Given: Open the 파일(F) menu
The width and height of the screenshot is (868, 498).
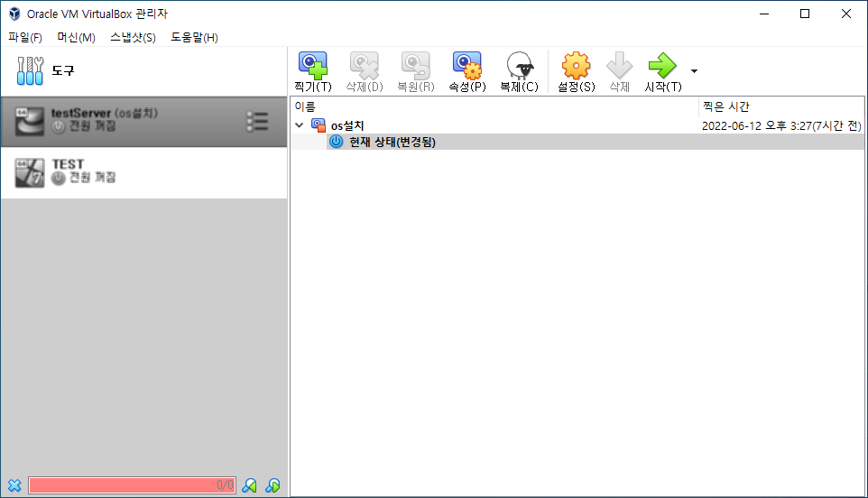Looking at the screenshot, I should click(x=25, y=38).
